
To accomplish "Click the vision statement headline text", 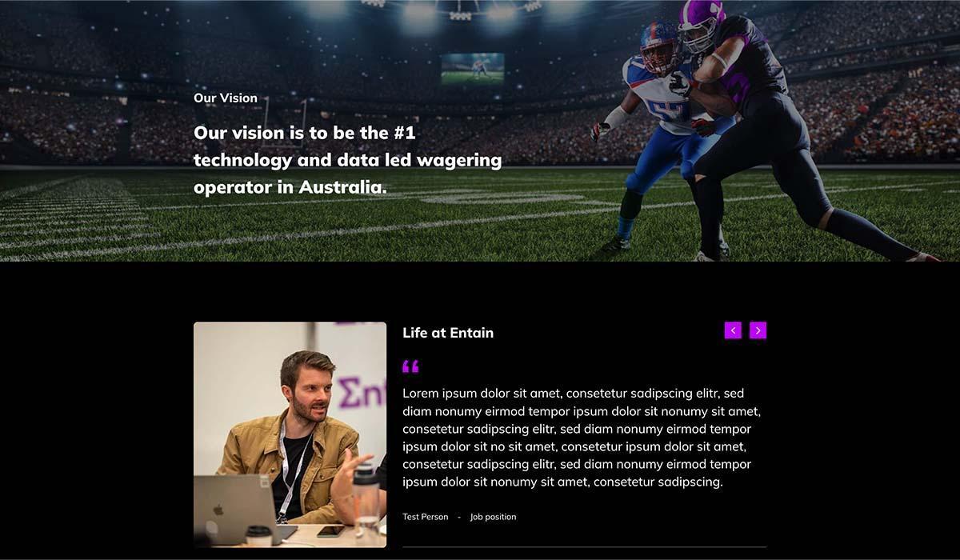I will click(348, 160).
